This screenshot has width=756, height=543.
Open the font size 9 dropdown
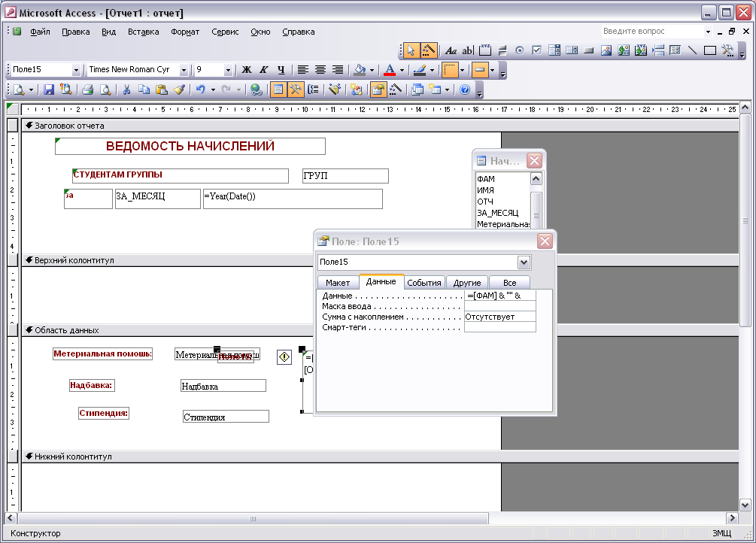[228, 71]
